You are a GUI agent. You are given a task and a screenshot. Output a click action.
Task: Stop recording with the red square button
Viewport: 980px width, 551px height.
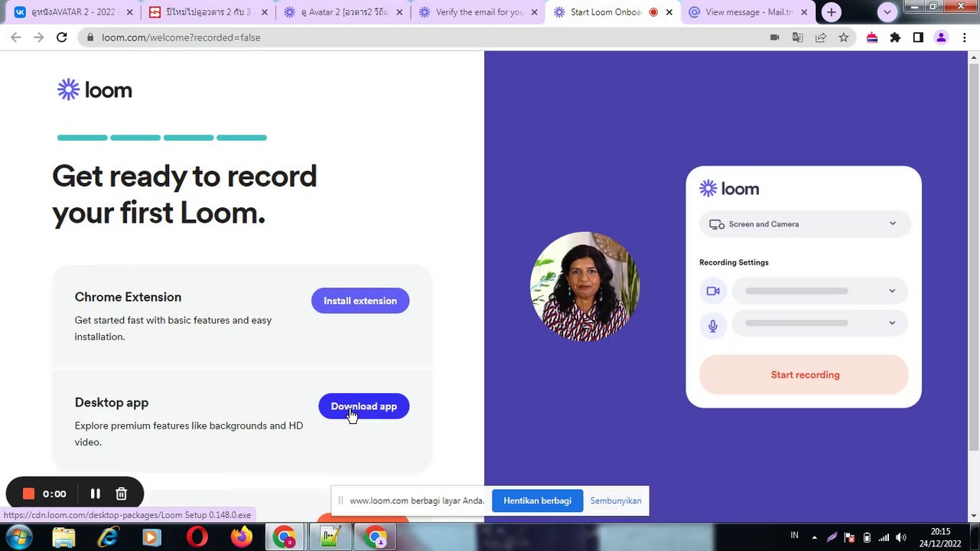pos(28,494)
